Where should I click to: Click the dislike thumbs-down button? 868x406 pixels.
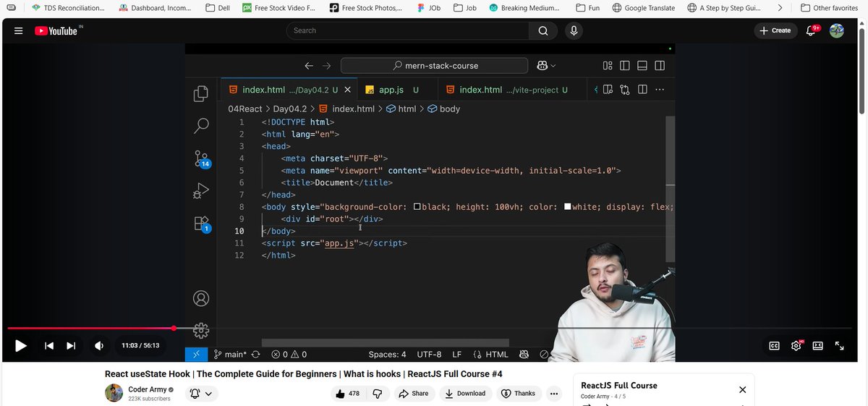tap(377, 393)
